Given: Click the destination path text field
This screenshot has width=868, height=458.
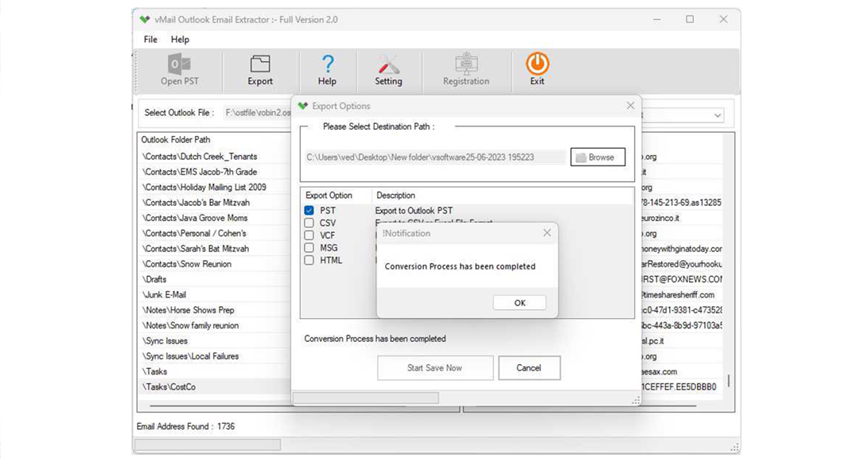Looking at the screenshot, I should tap(434, 157).
